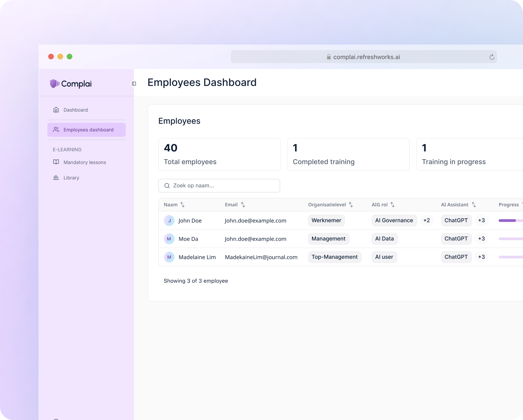Click the lock icon in address bar
523x420 pixels.
[329, 57]
